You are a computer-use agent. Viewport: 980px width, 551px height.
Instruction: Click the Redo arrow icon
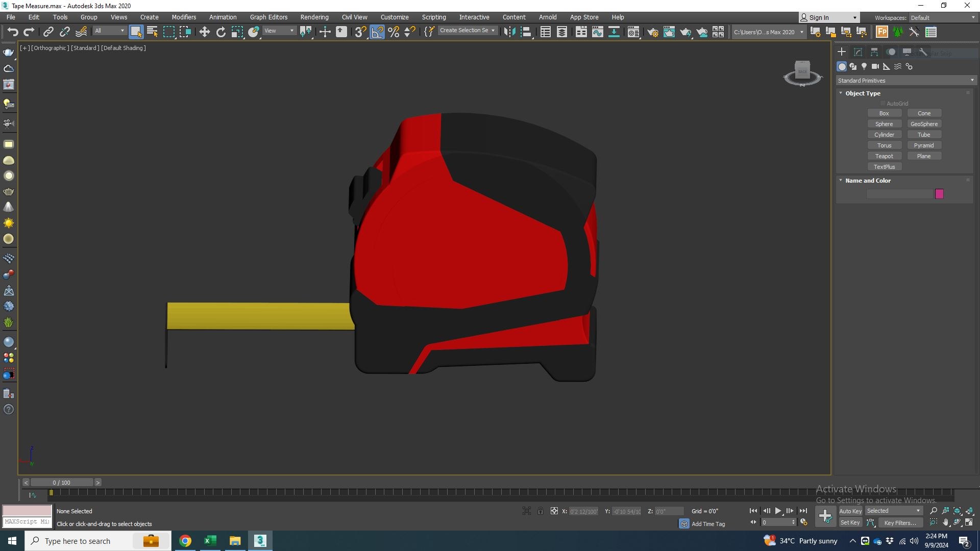pos(29,32)
